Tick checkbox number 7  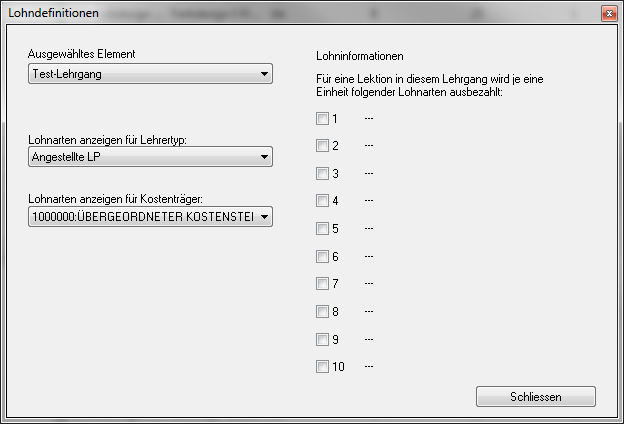point(322,284)
